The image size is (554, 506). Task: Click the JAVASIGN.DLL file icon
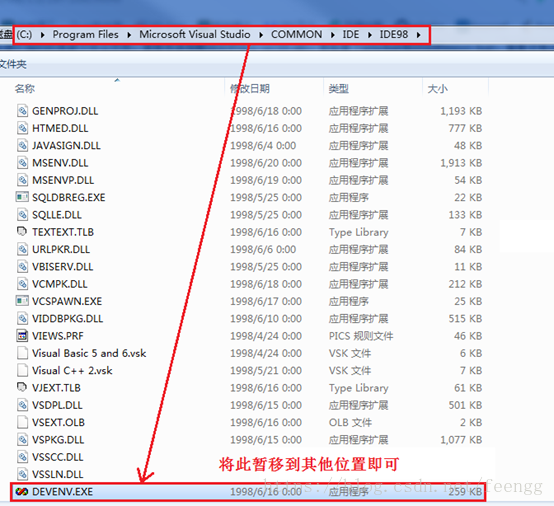tap(22, 146)
